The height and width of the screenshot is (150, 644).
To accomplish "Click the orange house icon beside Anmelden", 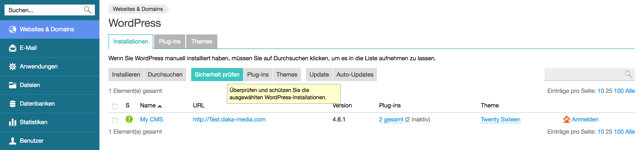I will (x=567, y=119).
